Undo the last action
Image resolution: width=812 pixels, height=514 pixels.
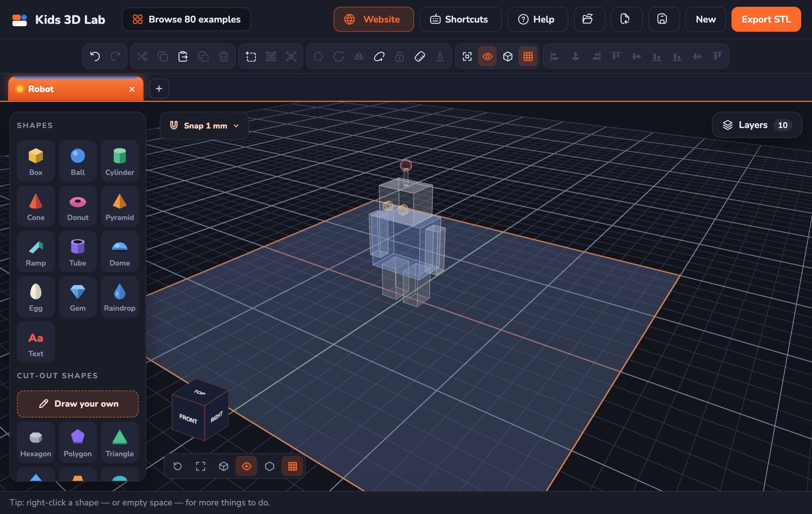pyautogui.click(x=95, y=56)
